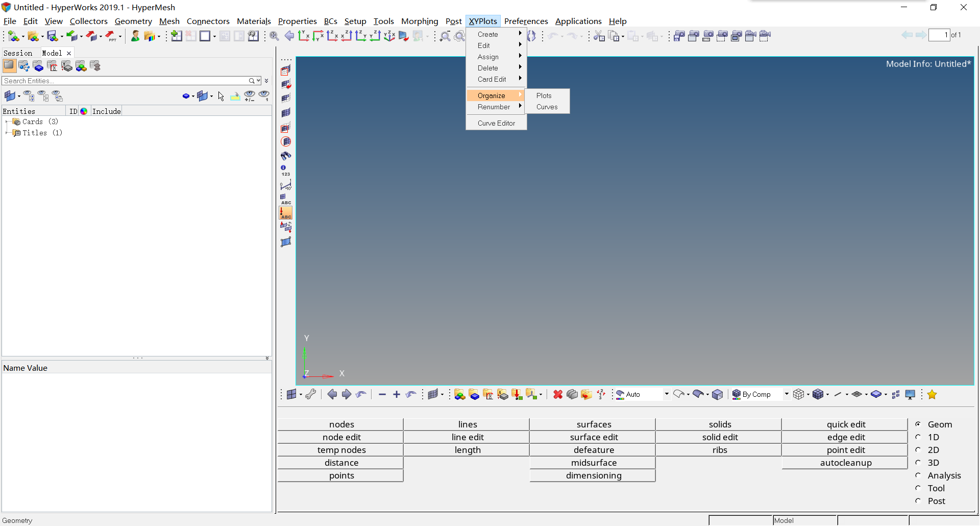Click the Component View icon in browser
The image size is (980, 526).
click(x=38, y=66)
